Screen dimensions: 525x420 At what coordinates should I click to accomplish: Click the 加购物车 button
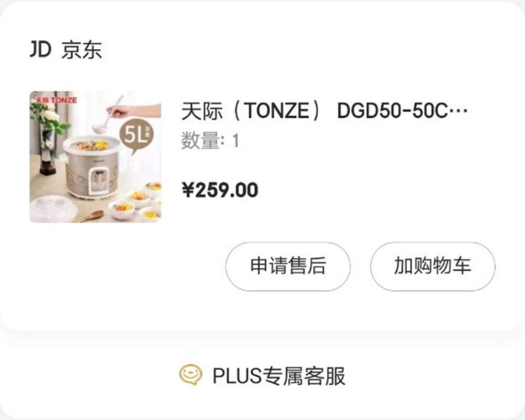click(x=433, y=266)
